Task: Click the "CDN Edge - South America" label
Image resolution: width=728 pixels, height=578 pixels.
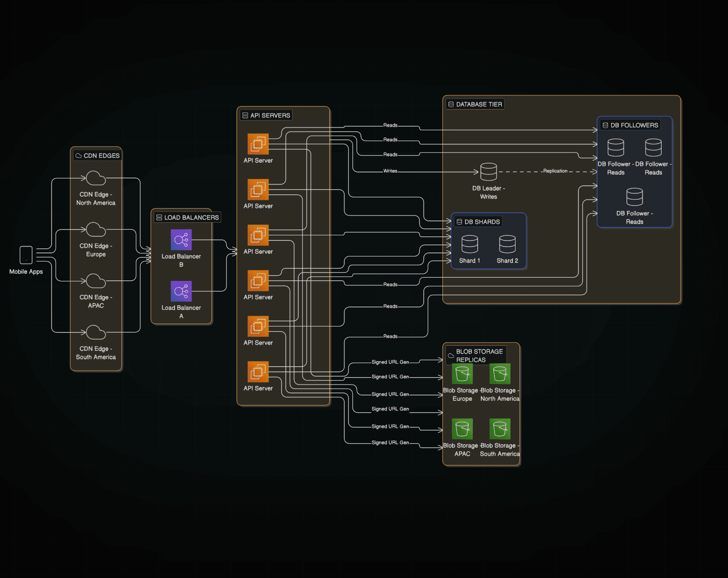Action: 96,353
